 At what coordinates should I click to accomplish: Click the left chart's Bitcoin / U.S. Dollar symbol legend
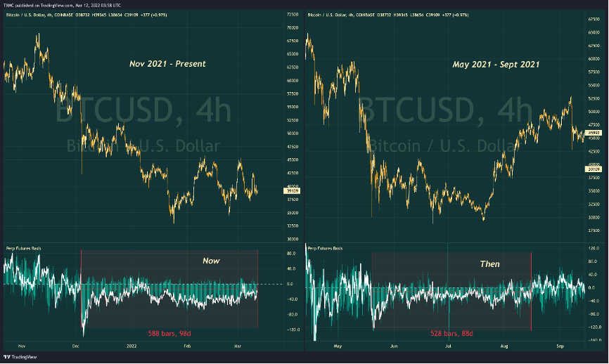pyautogui.click(x=86, y=15)
